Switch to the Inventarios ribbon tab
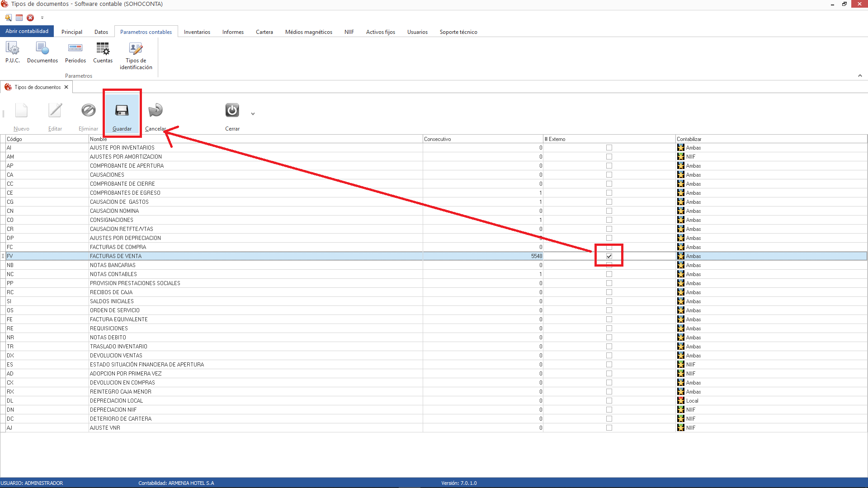The image size is (868, 488). (197, 32)
